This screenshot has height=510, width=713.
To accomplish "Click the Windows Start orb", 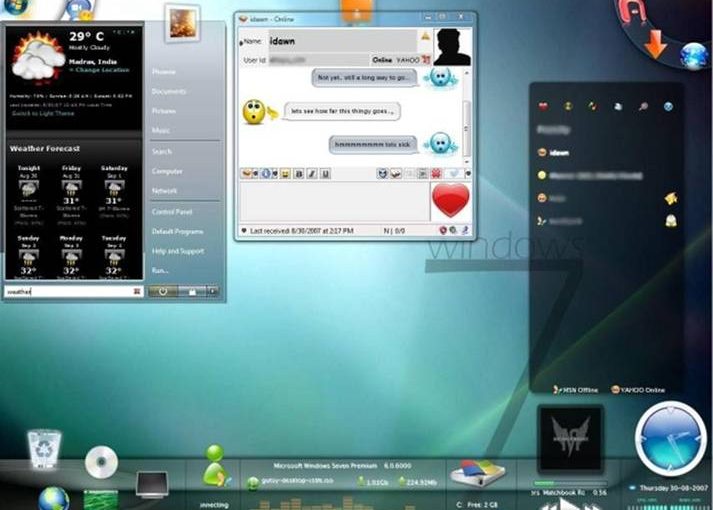I will click(15, 6).
